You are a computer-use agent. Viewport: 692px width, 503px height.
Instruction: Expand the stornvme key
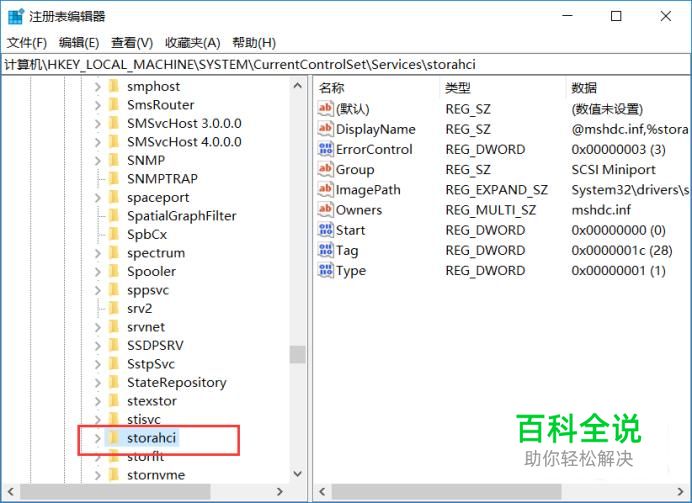tap(98, 475)
